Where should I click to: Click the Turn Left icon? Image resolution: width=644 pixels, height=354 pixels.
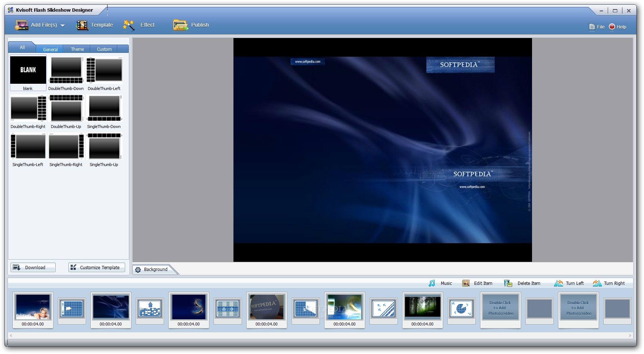[x=558, y=283]
